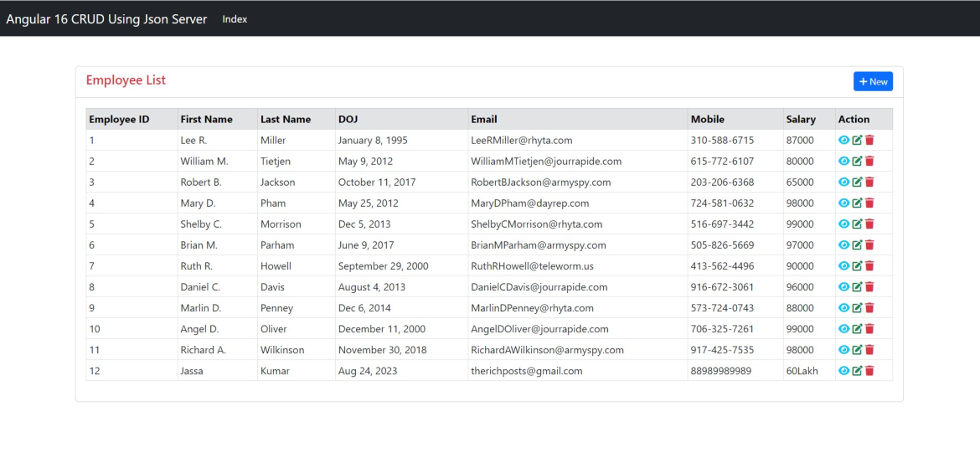Image resolution: width=980 pixels, height=468 pixels.
Task: Delete Brian M. Parham's row
Action: click(x=869, y=245)
